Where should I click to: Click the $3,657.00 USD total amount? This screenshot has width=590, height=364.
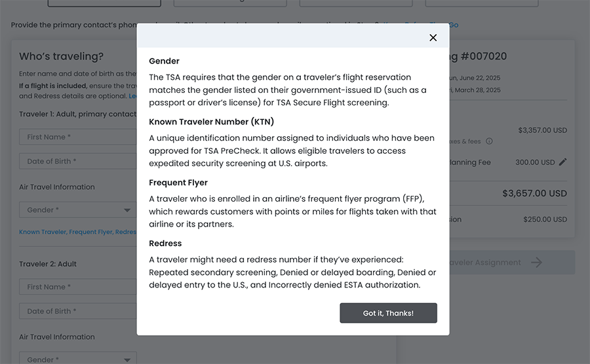pyautogui.click(x=534, y=193)
